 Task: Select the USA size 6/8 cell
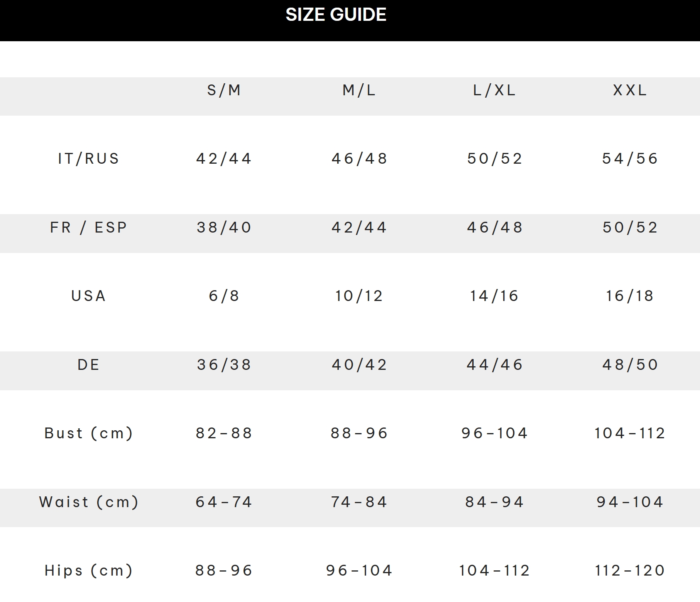pos(224,296)
